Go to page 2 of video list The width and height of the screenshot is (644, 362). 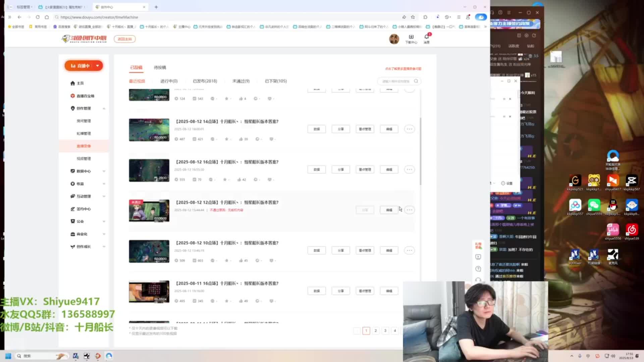tap(376, 331)
